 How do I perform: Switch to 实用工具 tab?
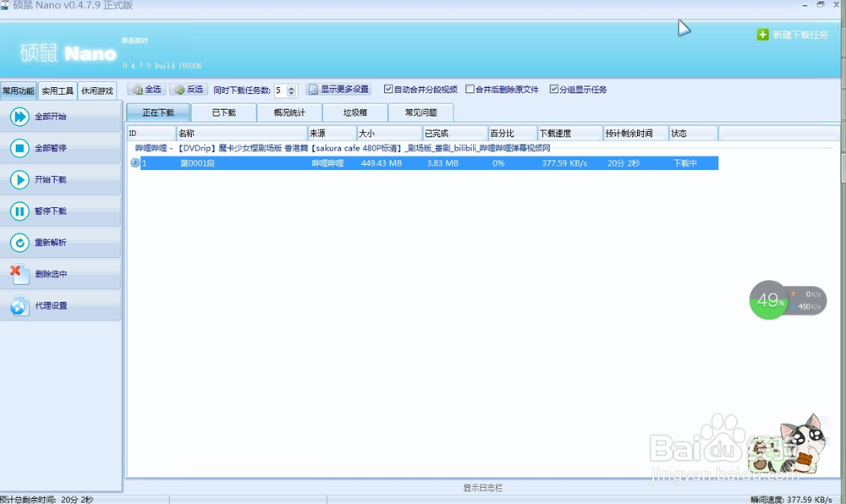[x=58, y=90]
